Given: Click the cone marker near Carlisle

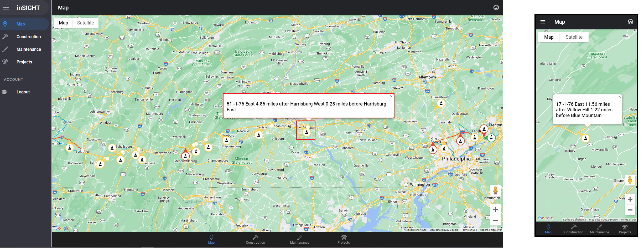Looking at the screenshot, I should (259, 135).
